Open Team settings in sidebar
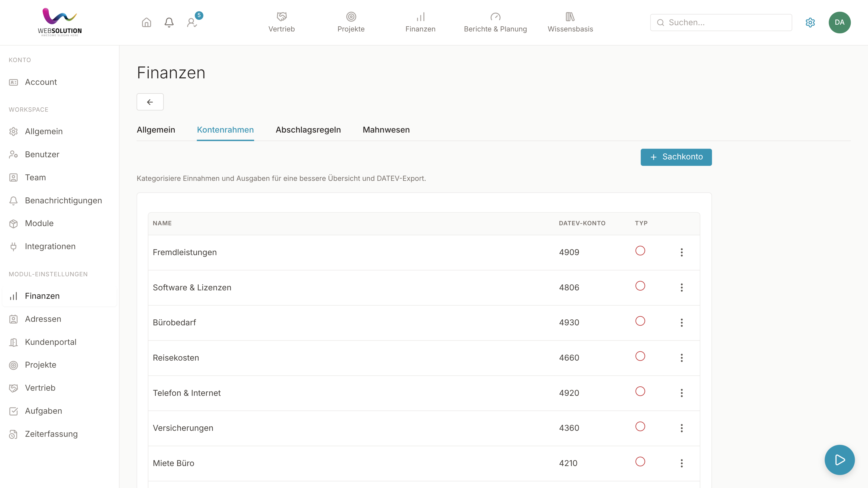The width and height of the screenshot is (868, 488). point(60,178)
